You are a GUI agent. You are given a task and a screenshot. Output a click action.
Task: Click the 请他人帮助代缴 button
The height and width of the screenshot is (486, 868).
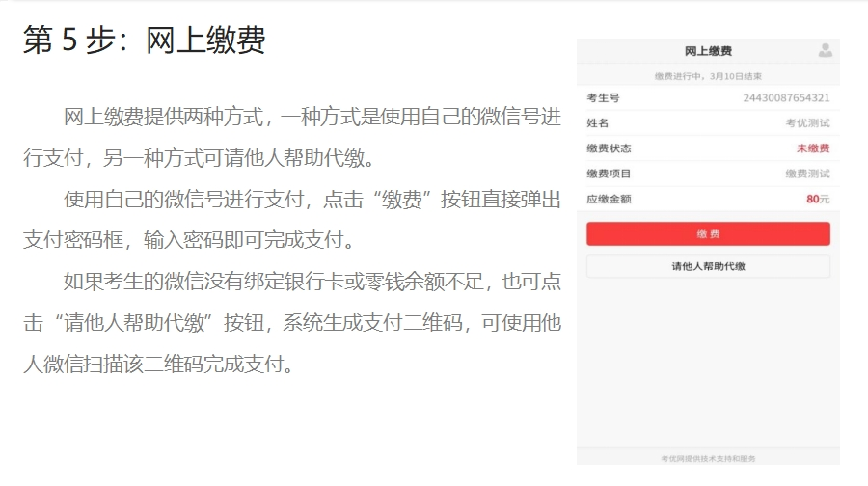click(708, 266)
